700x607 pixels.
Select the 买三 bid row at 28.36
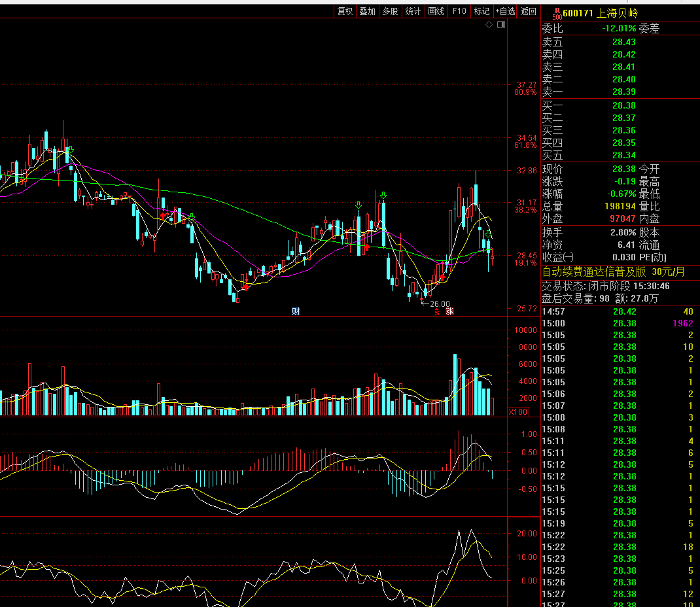(x=620, y=131)
